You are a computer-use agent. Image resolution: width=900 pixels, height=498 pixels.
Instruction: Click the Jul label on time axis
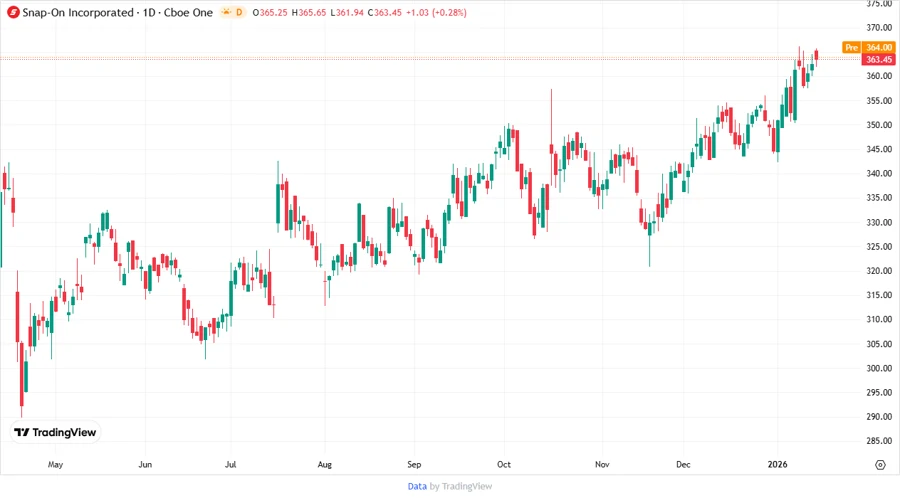click(230, 464)
